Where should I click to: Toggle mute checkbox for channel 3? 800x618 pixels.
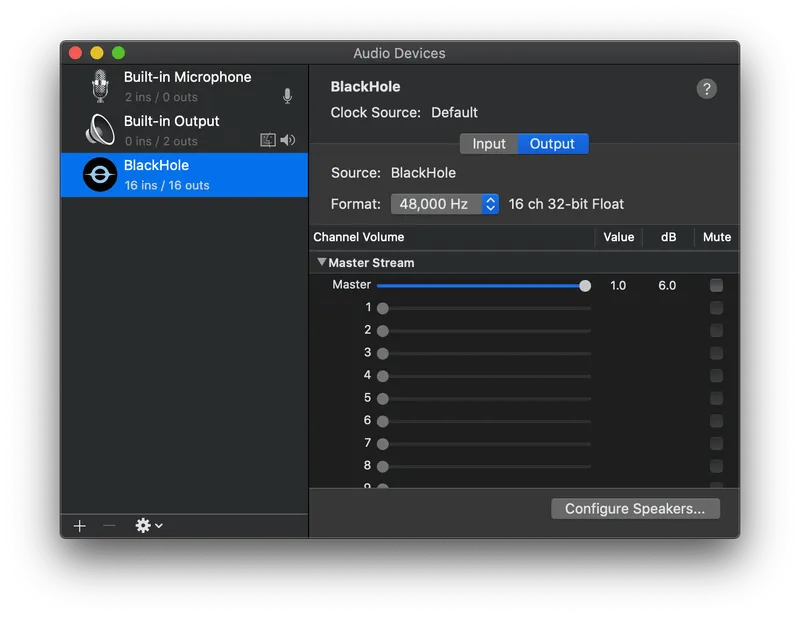coord(716,353)
